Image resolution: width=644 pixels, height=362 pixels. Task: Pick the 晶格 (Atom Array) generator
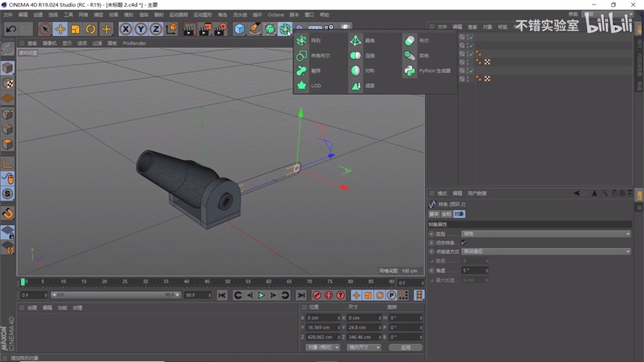356,41
